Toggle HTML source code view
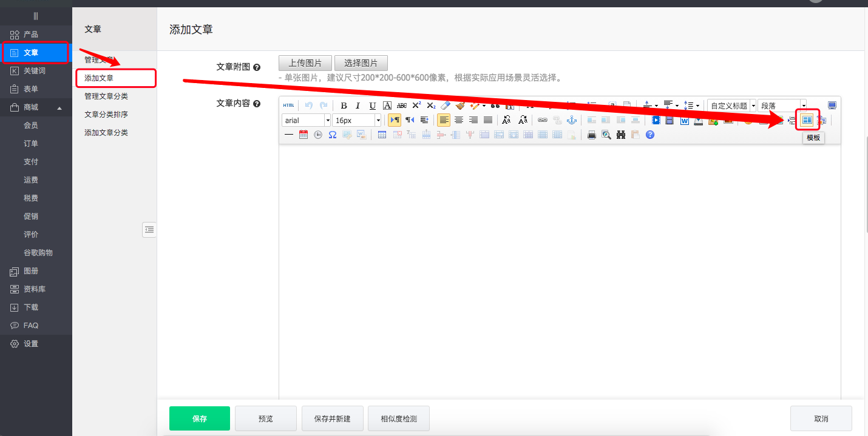The height and width of the screenshot is (436, 868). click(x=289, y=106)
